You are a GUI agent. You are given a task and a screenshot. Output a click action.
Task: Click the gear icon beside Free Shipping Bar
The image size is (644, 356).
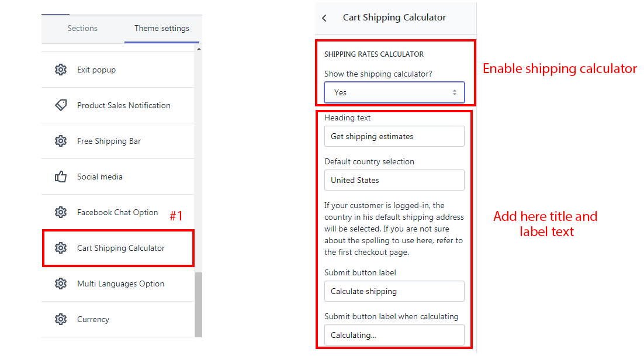tap(61, 141)
